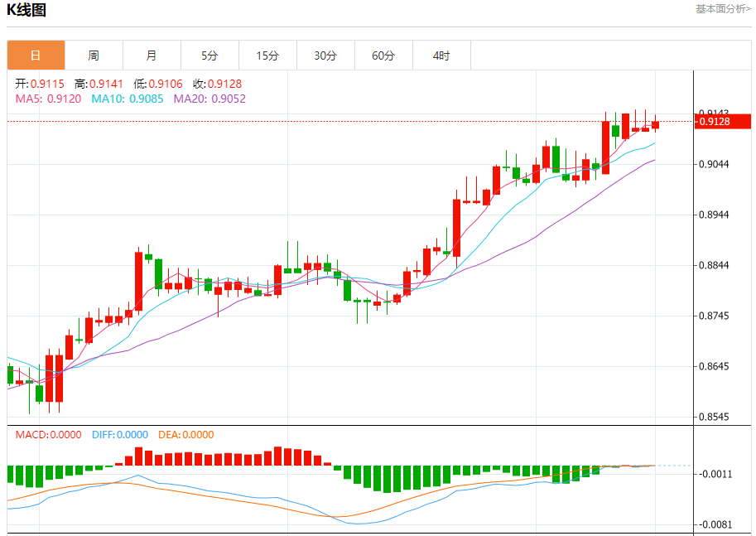This screenshot has height=536, width=756.
Task: Click the MA20 indicator label
Action: click(x=209, y=99)
